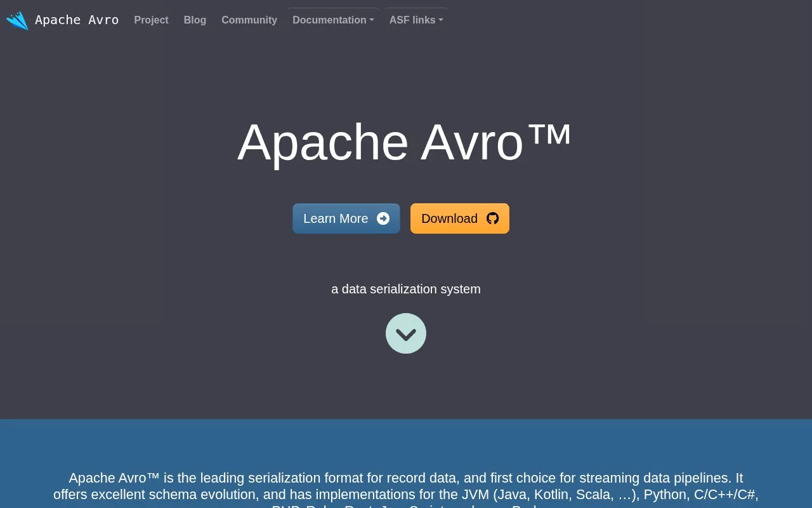812x508 pixels.
Task: Expand the Documentation dropdown menu
Action: (333, 20)
